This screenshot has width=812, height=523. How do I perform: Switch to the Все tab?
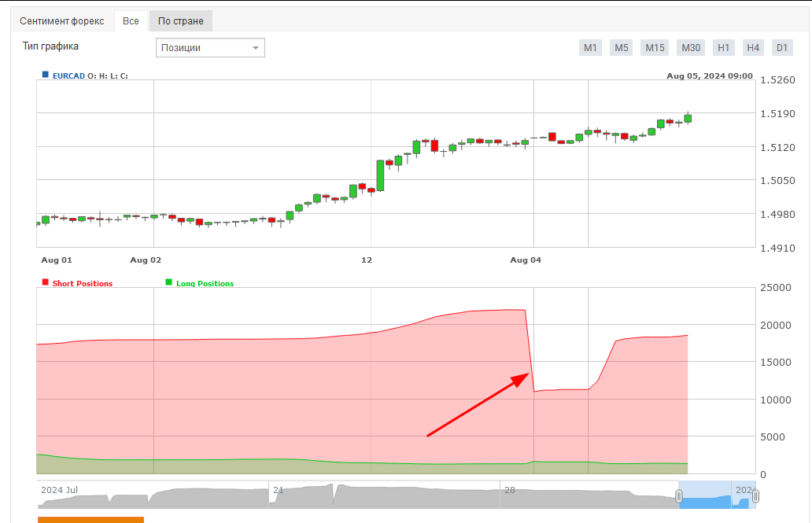tap(131, 21)
